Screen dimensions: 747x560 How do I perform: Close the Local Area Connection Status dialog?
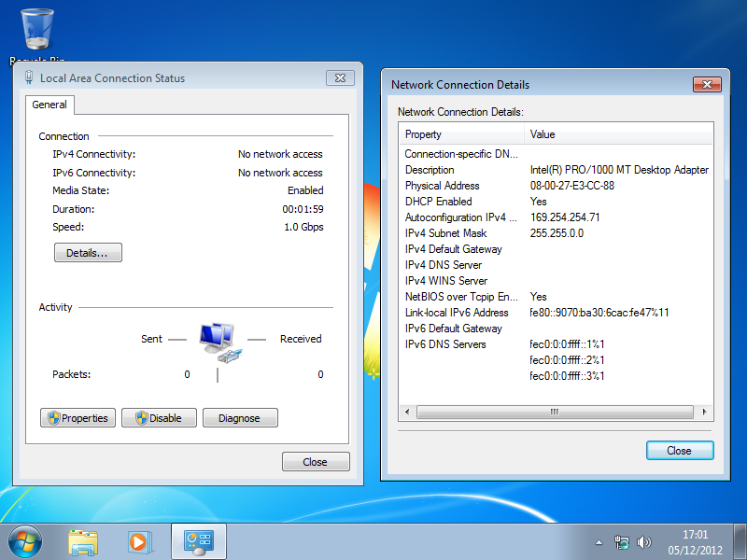click(316, 462)
